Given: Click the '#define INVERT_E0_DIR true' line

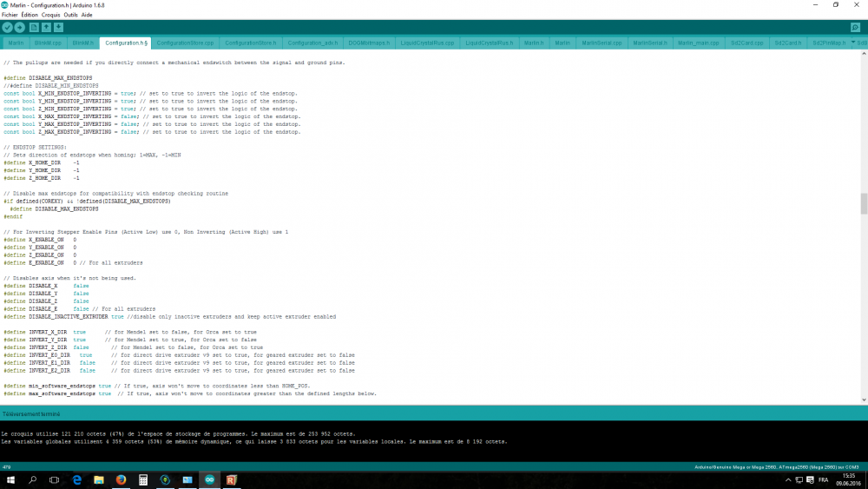Looking at the screenshot, I should (179, 355).
